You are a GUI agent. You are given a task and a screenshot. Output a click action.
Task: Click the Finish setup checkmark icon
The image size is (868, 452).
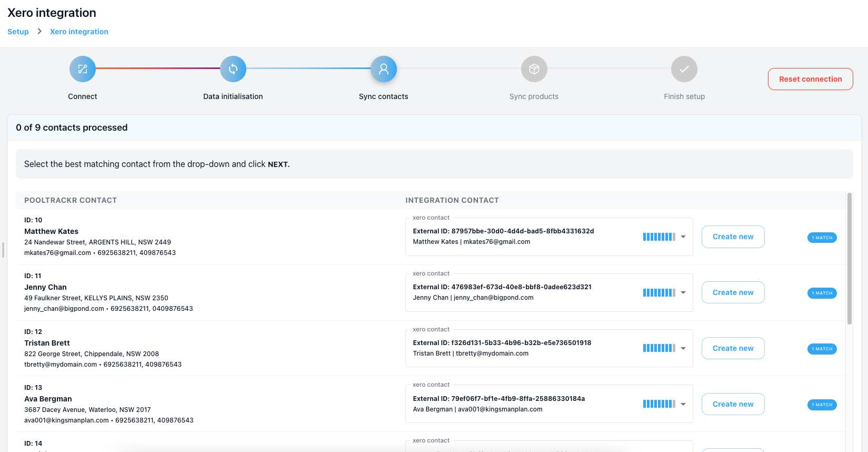pos(684,69)
